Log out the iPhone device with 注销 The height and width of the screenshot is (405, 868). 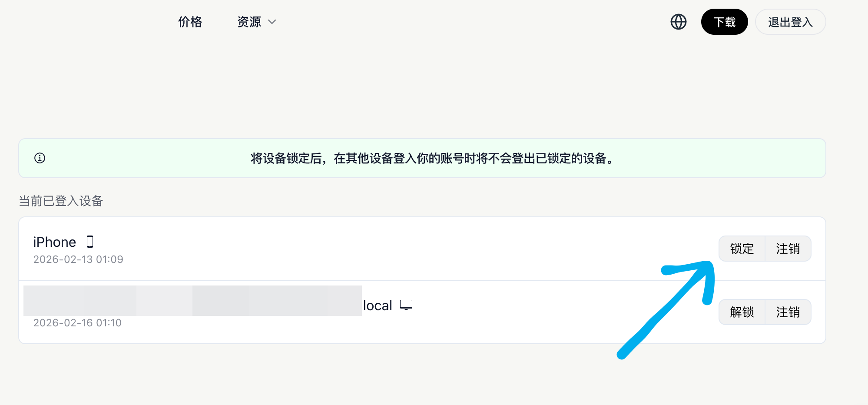(x=788, y=249)
